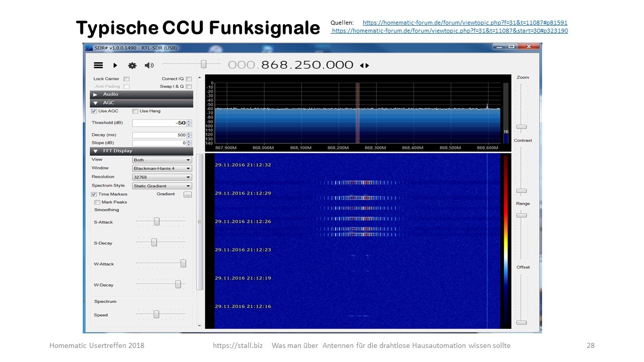This screenshot has height=362, width=644.
Task: Uncheck the Use AGC checkbox
Action: point(94,111)
